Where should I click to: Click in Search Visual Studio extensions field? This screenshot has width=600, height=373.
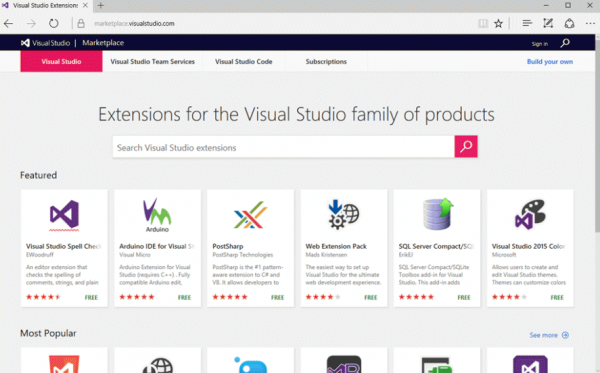(284, 147)
